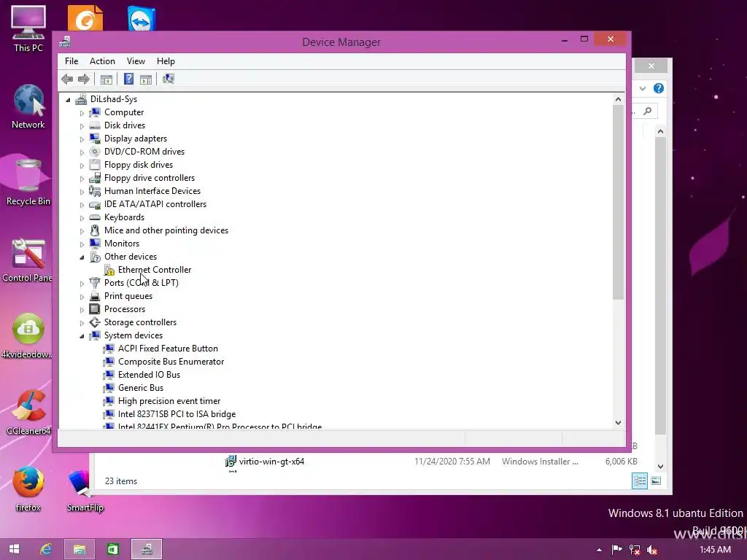Click the muted speaker tray icon
The width and height of the screenshot is (747, 560).
pyautogui.click(x=652, y=550)
